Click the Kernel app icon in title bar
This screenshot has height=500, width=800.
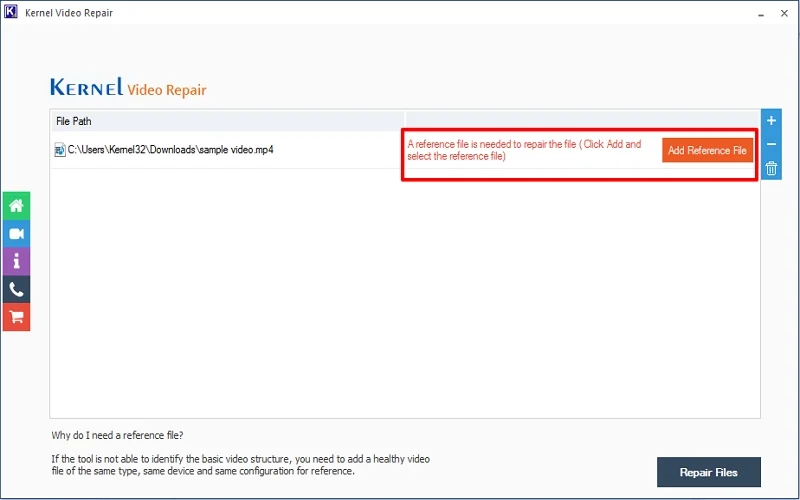[x=11, y=12]
